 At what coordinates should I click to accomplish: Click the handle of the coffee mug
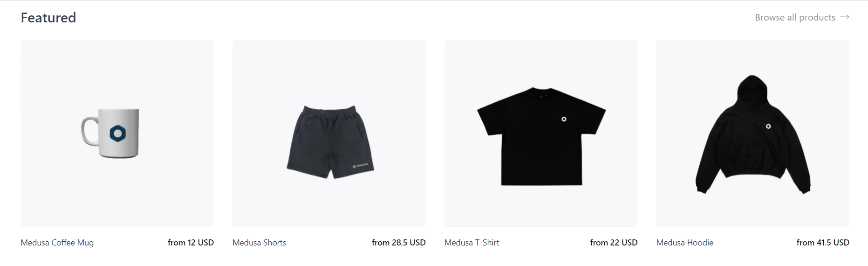[x=89, y=132]
